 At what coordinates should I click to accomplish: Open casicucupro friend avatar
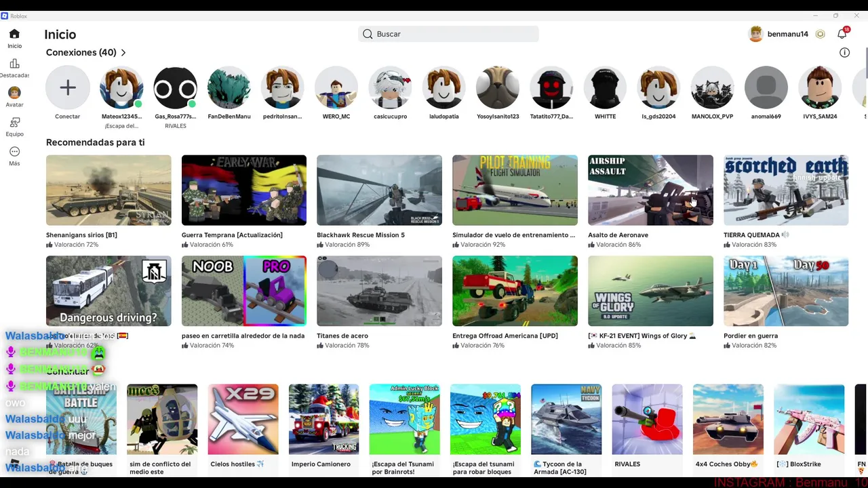click(x=390, y=87)
